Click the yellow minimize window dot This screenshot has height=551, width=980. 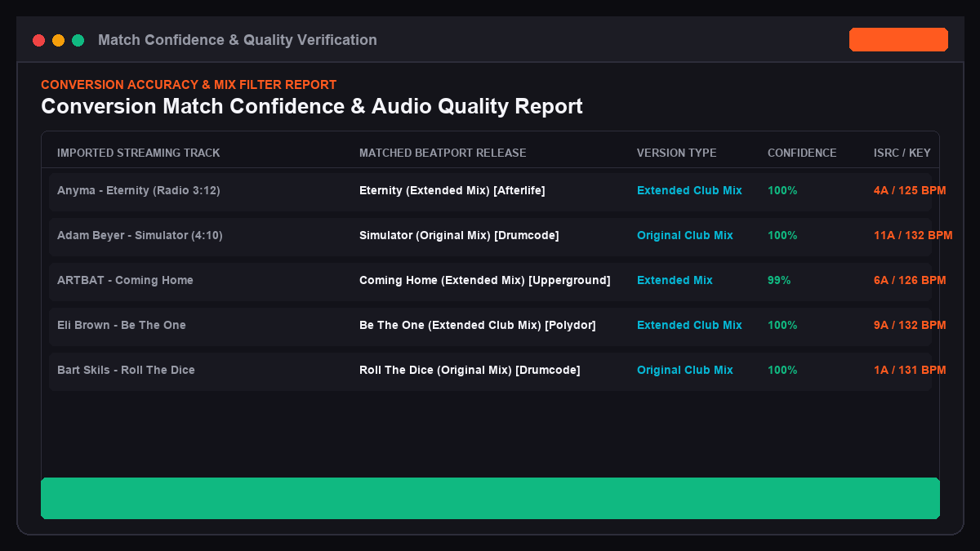tap(58, 40)
